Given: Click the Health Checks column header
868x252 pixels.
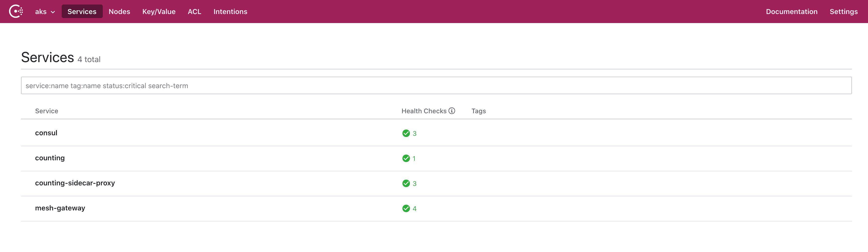Looking at the screenshot, I should (x=423, y=111).
